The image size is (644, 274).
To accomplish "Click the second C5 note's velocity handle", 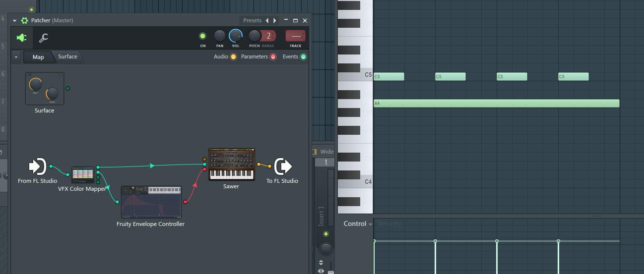I will pos(436,241).
